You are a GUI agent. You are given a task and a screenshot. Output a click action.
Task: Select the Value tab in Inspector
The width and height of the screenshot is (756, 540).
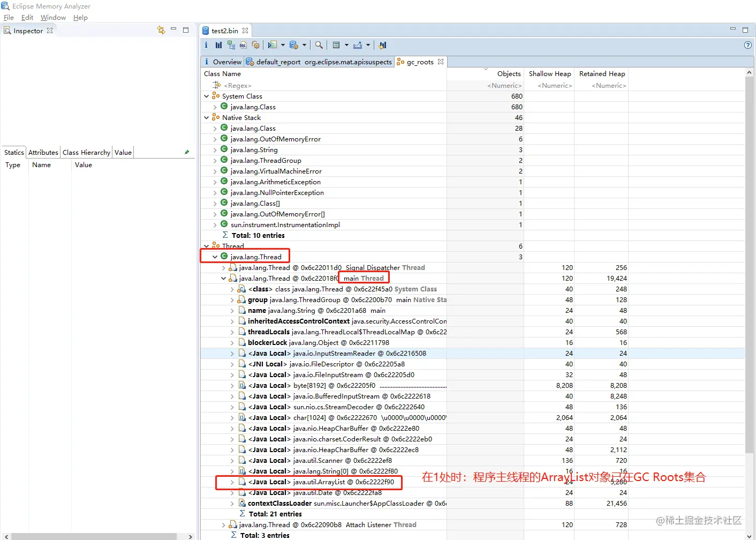tap(123, 152)
